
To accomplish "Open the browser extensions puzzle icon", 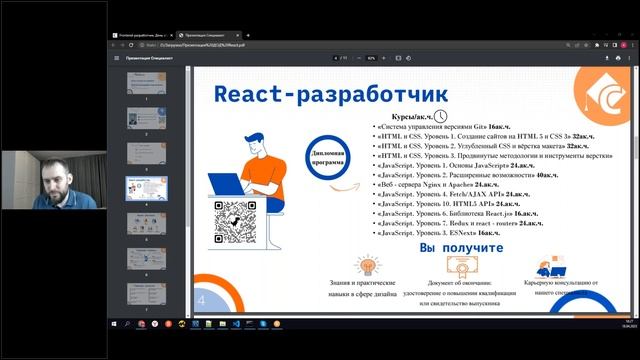I will click(597, 45).
